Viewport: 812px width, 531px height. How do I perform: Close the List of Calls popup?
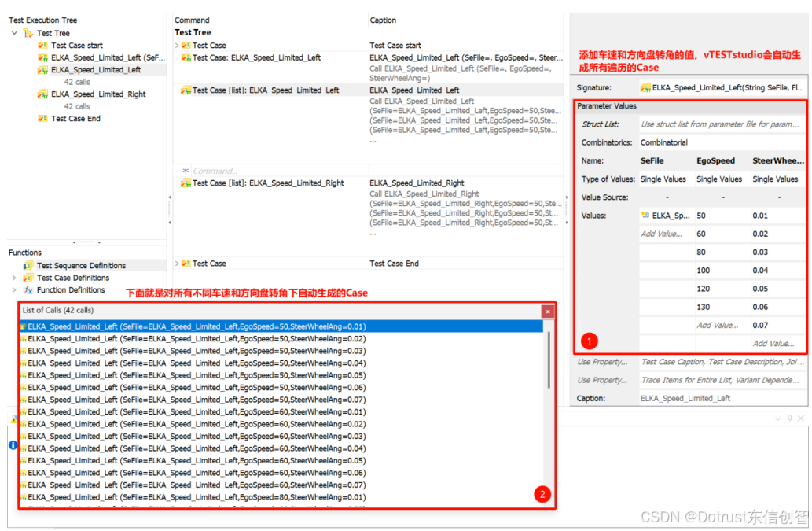point(547,312)
